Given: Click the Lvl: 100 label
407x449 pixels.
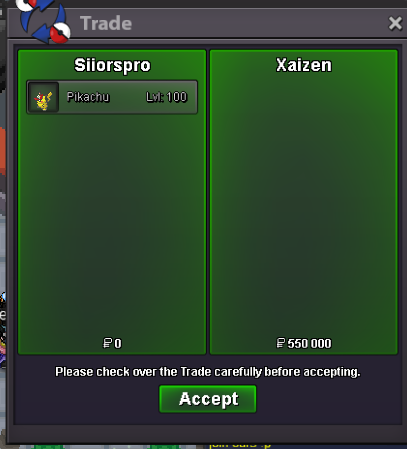Looking at the screenshot, I should (x=167, y=97).
